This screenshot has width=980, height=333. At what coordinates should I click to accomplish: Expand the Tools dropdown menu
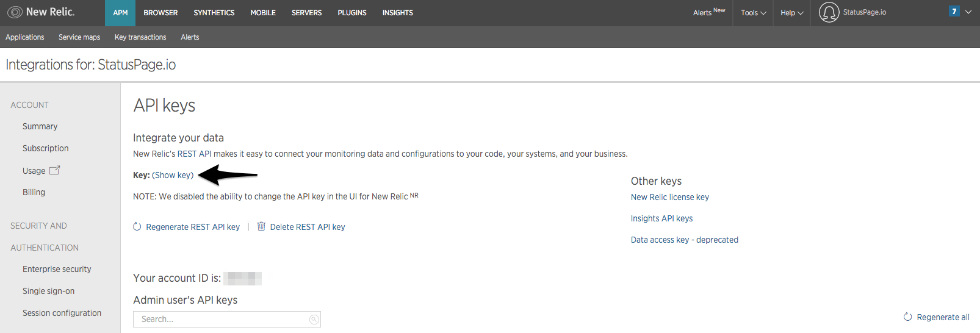pos(754,13)
